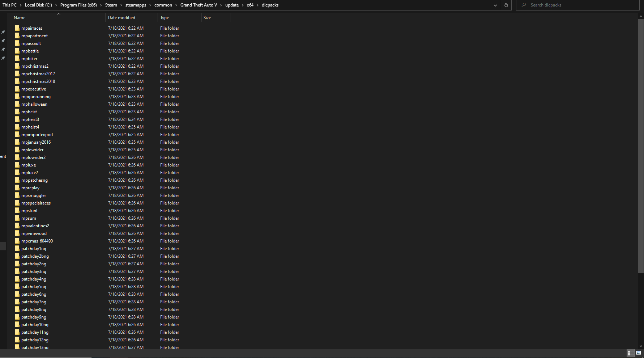The width and height of the screenshot is (644, 358).
Task: Select the mplowrider2 folder icon
Action: [x=17, y=157]
